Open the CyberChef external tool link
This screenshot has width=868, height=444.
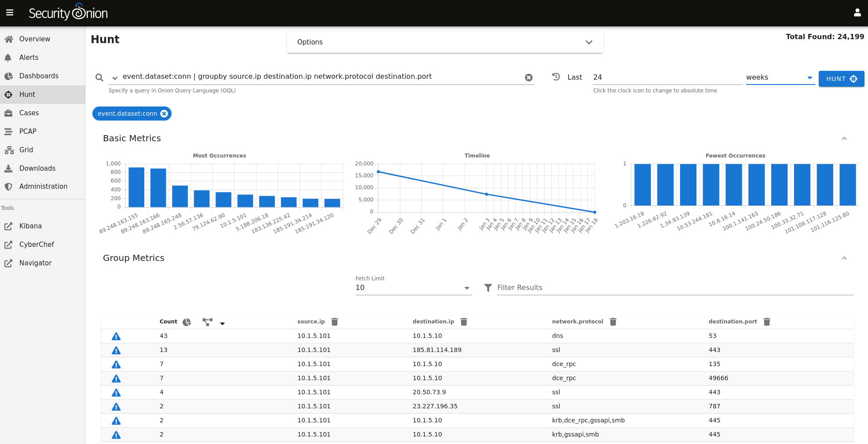point(37,245)
